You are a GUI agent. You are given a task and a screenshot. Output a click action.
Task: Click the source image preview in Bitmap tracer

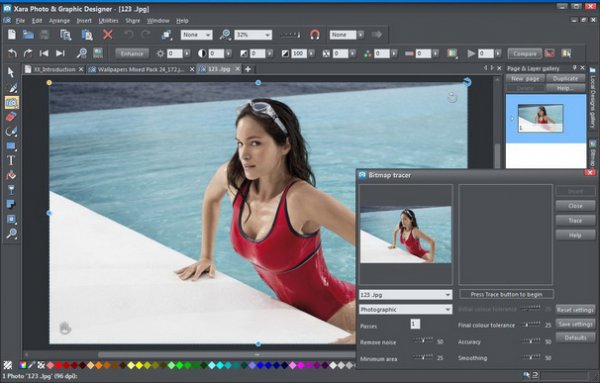coord(406,235)
